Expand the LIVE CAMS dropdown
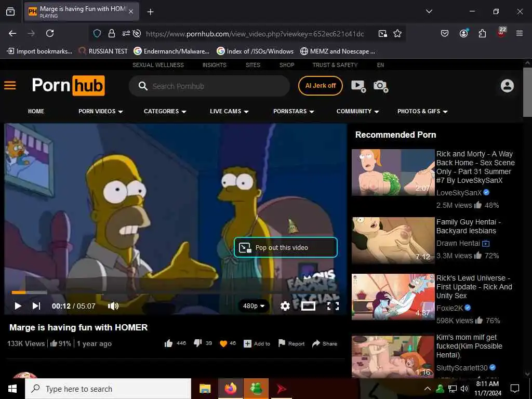The height and width of the screenshot is (399, 532). (229, 111)
